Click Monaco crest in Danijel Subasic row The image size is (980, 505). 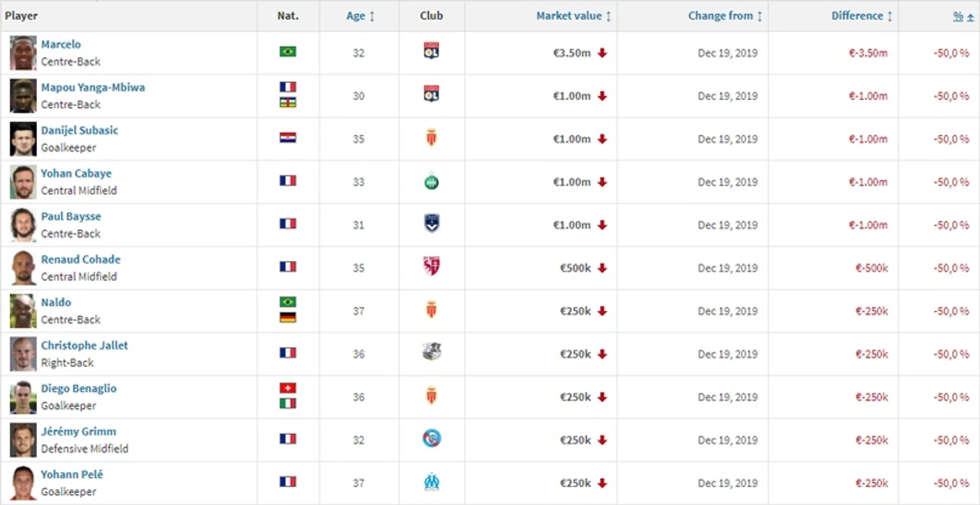[432, 137]
